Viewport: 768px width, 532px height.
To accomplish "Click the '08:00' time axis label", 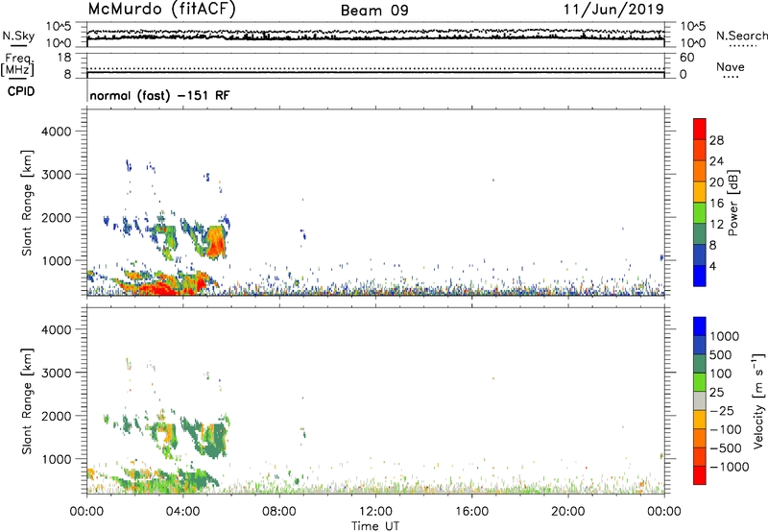I will [x=279, y=512].
